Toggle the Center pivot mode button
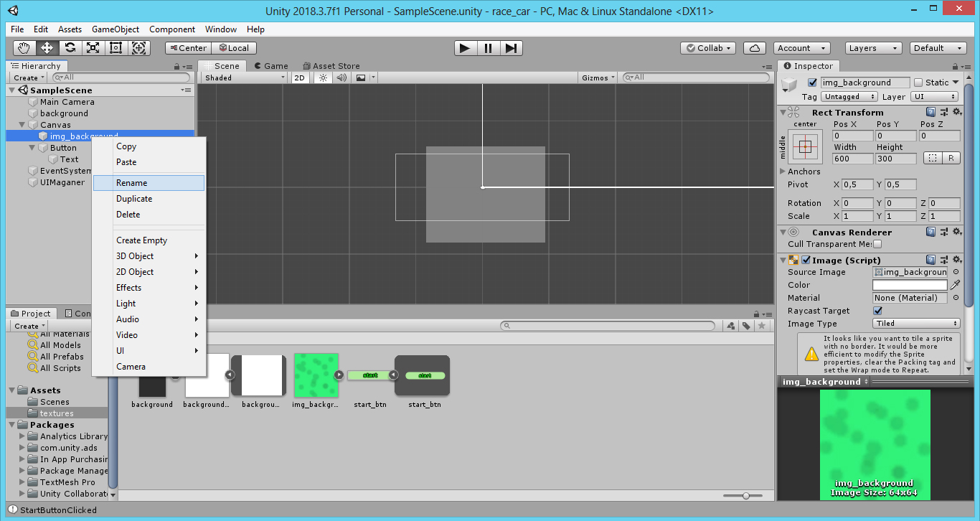The width and height of the screenshot is (980, 521). (x=187, y=48)
